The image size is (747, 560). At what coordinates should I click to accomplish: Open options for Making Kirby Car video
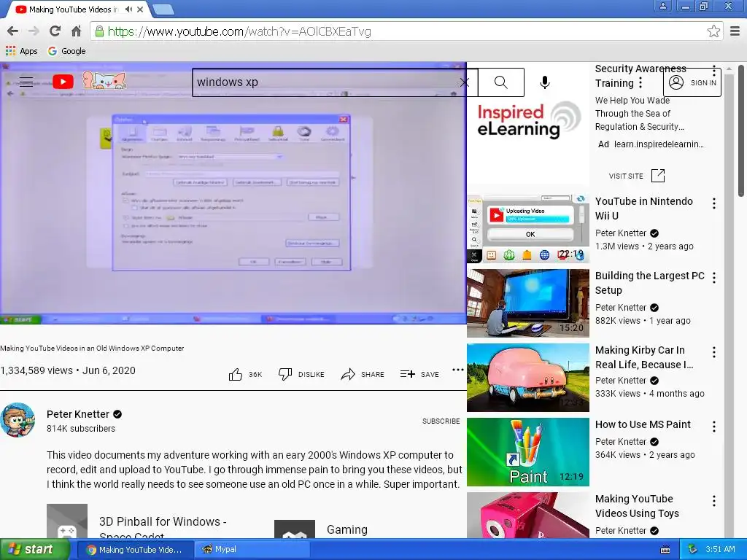[x=713, y=352]
